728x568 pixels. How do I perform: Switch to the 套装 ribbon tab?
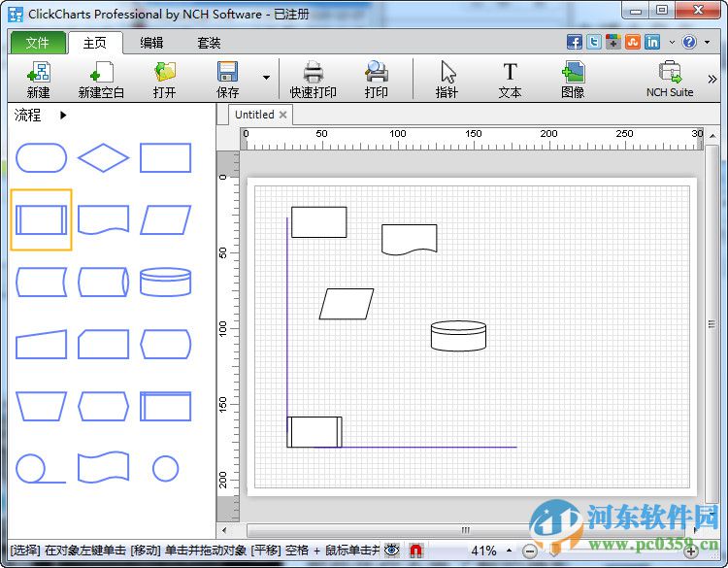209,43
